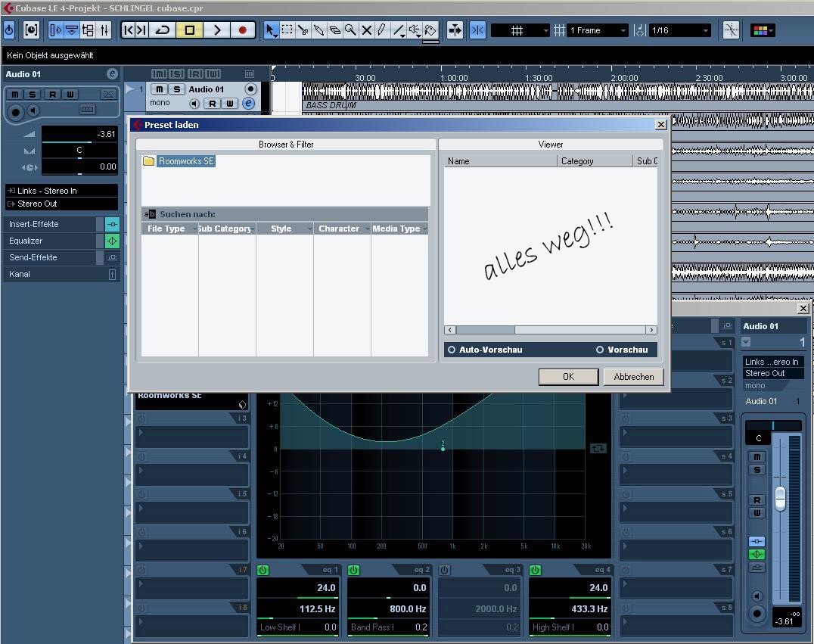Open the 1/16 quantize dropdown
This screenshot has width=814, height=644.
(x=680, y=30)
